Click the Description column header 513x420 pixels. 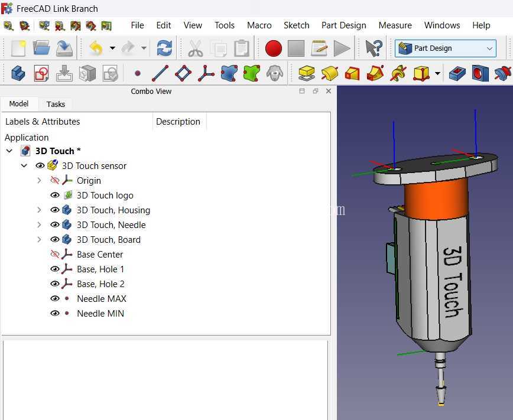coord(179,122)
